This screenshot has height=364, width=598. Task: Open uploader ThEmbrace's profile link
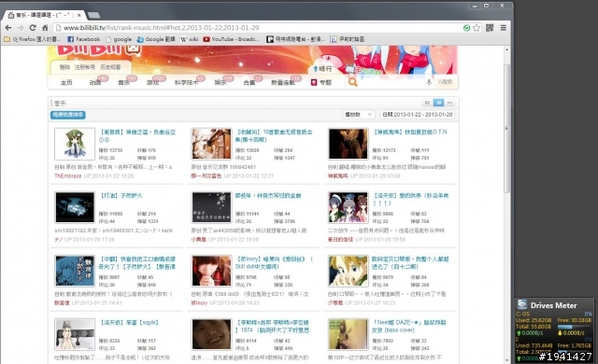point(68,175)
